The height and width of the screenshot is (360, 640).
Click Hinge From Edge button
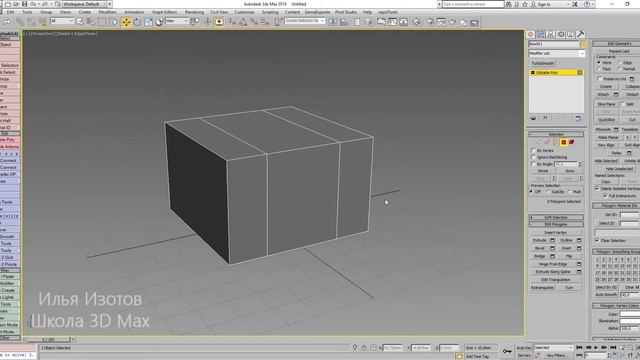[x=553, y=264]
